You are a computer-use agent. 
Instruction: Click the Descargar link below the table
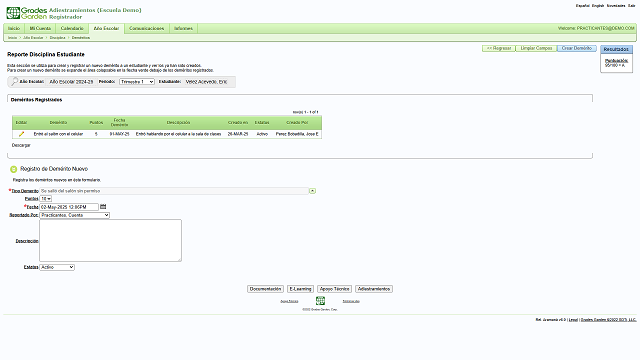click(21, 145)
